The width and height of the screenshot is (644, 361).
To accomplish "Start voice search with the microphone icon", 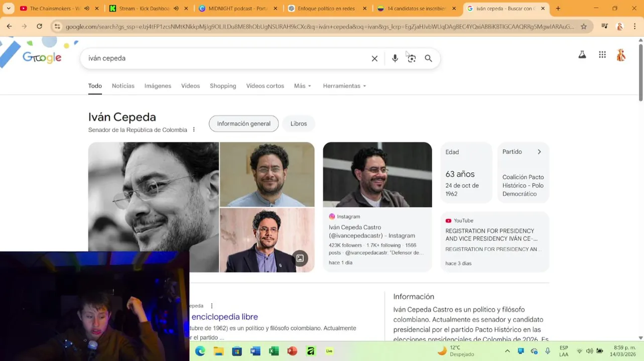I will coord(395,59).
